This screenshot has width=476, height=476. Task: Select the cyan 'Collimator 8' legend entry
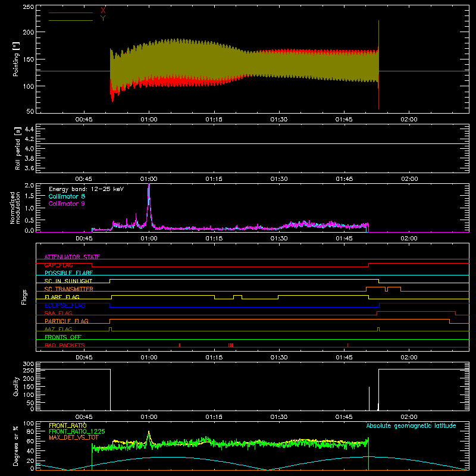pyautogui.click(x=67, y=196)
